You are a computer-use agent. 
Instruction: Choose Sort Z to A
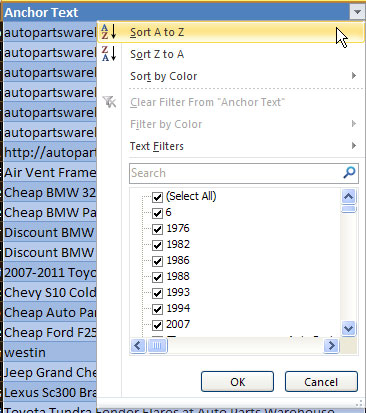point(231,54)
